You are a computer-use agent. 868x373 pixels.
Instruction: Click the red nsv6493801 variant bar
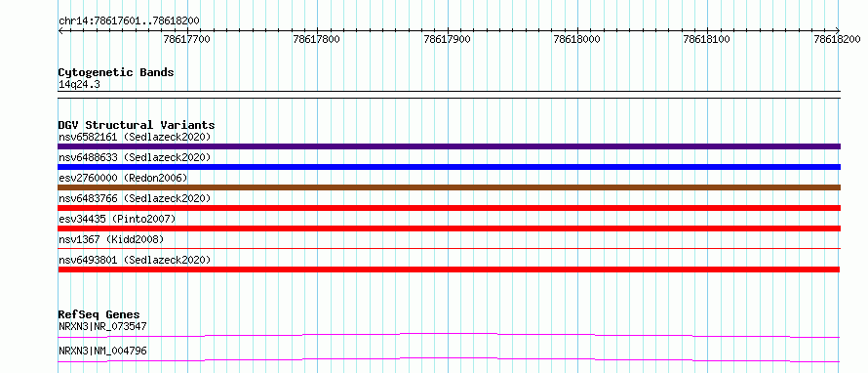click(x=449, y=269)
